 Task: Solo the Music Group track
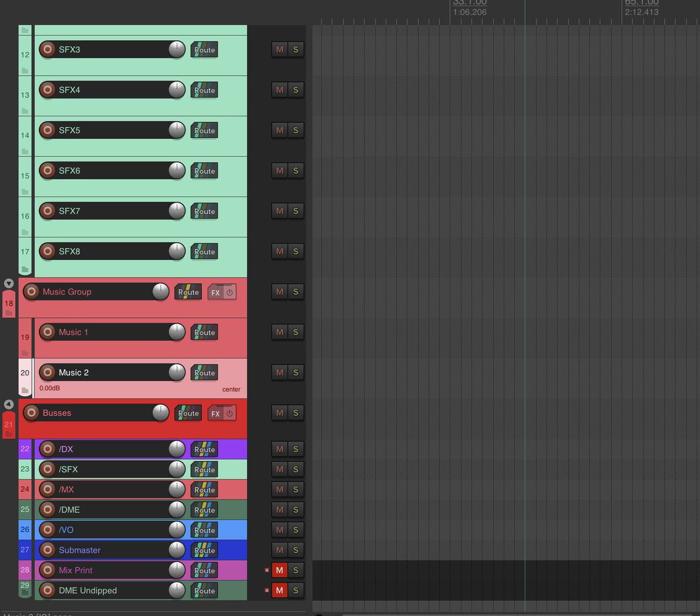[x=296, y=292]
